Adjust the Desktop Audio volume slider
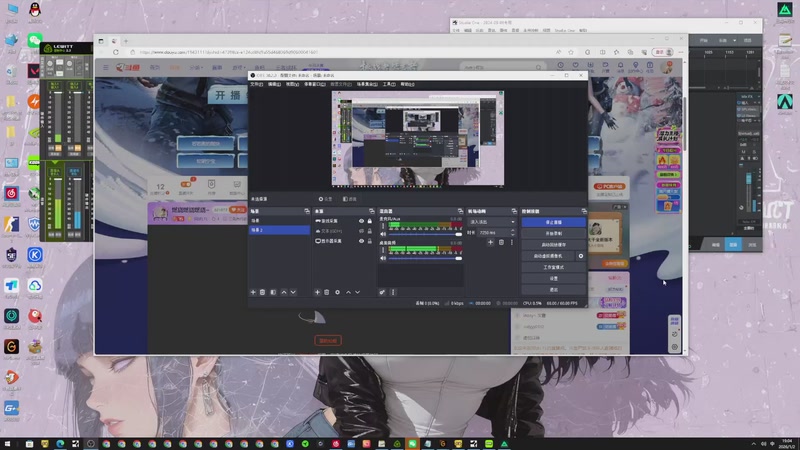The height and width of the screenshot is (450, 800). click(x=426, y=258)
